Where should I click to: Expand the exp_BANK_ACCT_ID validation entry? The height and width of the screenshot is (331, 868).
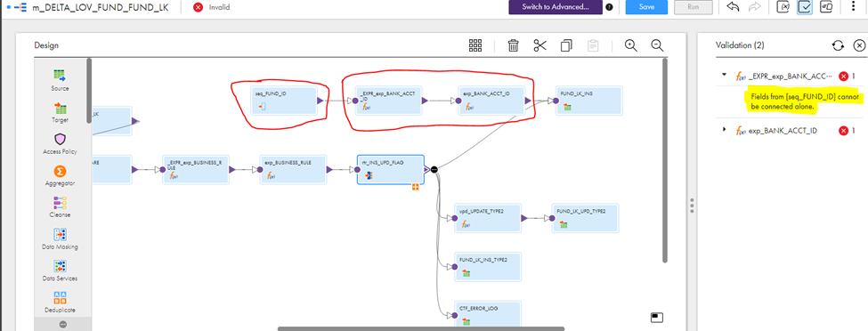[x=724, y=130]
